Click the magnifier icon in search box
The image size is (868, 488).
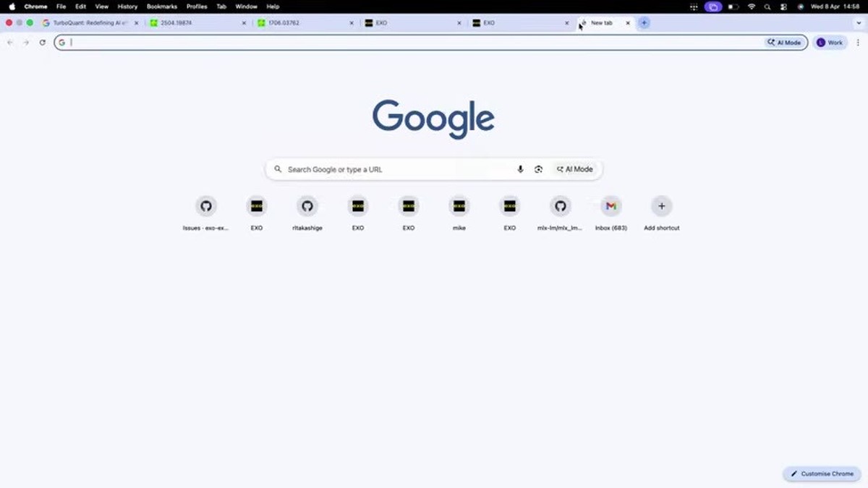pyautogui.click(x=278, y=169)
